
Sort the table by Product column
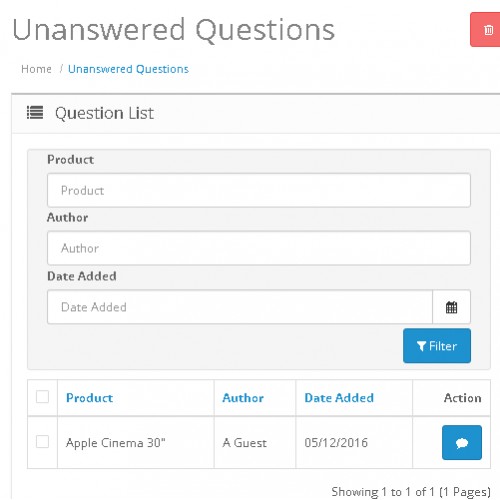pos(89,398)
